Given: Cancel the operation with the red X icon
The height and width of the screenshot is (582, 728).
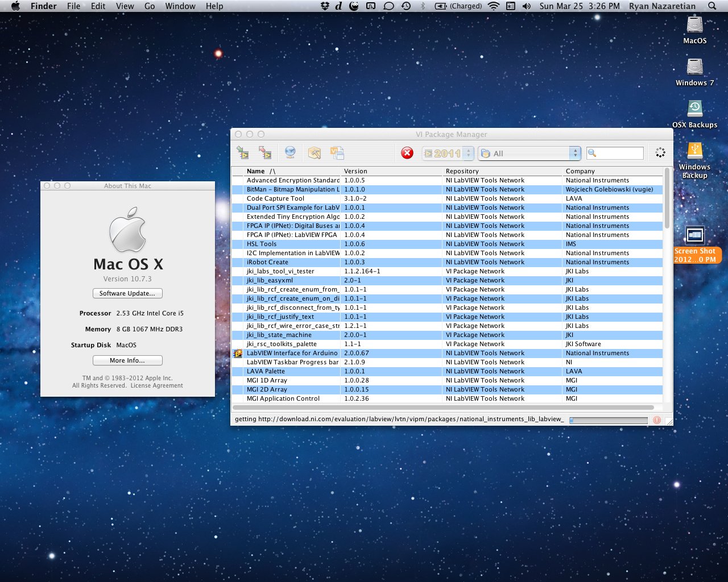Looking at the screenshot, I should point(407,153).
